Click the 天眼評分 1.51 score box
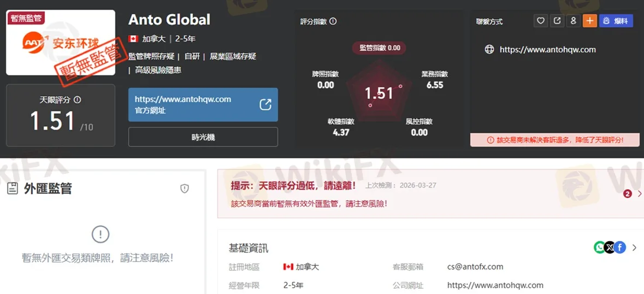Screen dimensions: 644x294 pos(61,115)
